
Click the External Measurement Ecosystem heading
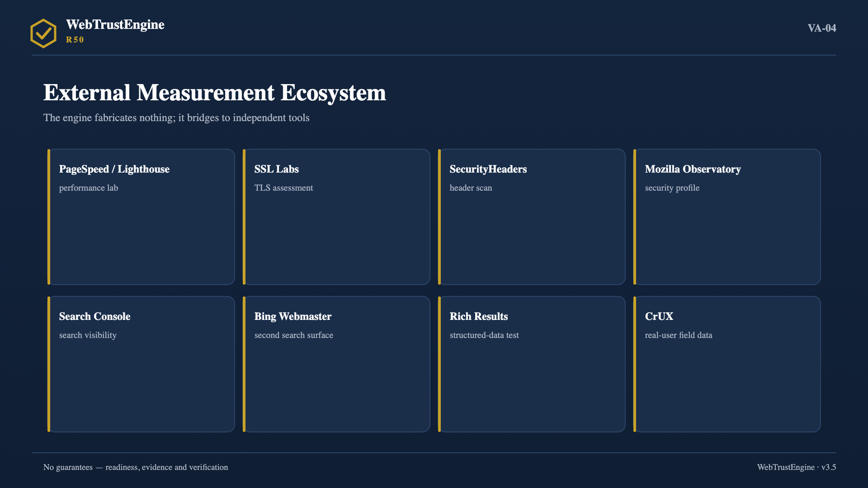(x=215, y=93)
